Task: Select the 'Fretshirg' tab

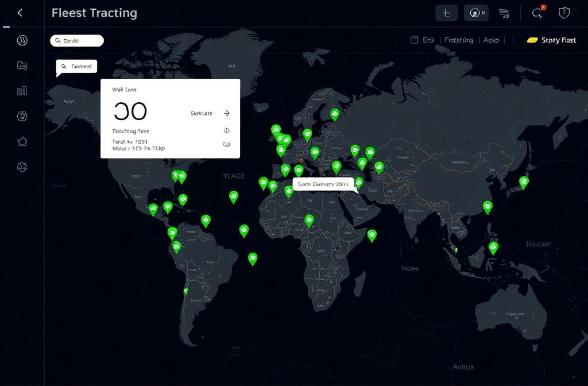Action: click(459, 40)
